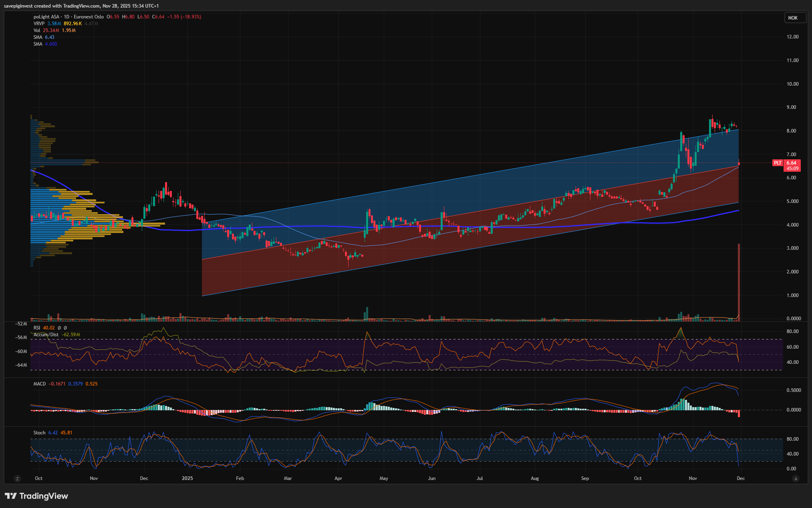
Task: Click the orange 0.525 MACD signal value
Action: pos(91,384)
